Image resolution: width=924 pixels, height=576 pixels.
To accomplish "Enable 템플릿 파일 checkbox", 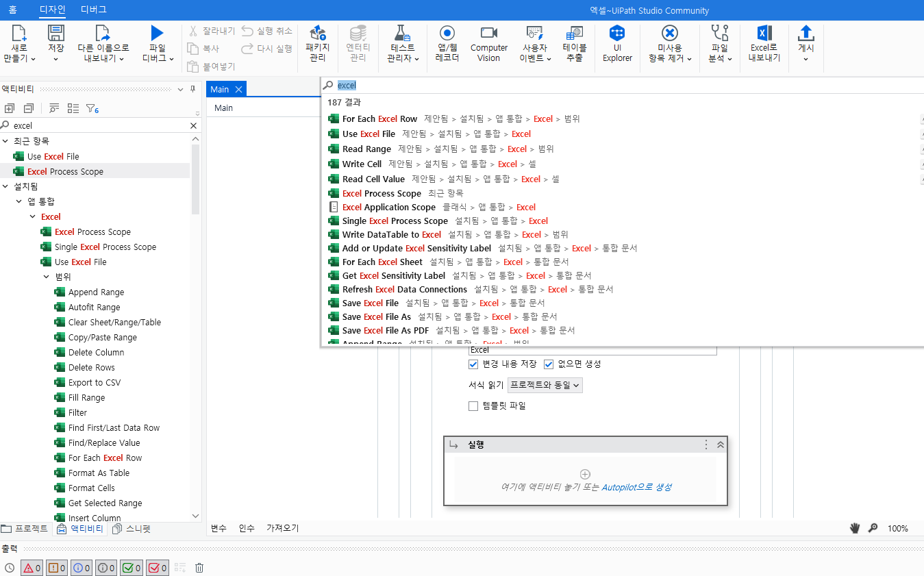I will 473,406.
